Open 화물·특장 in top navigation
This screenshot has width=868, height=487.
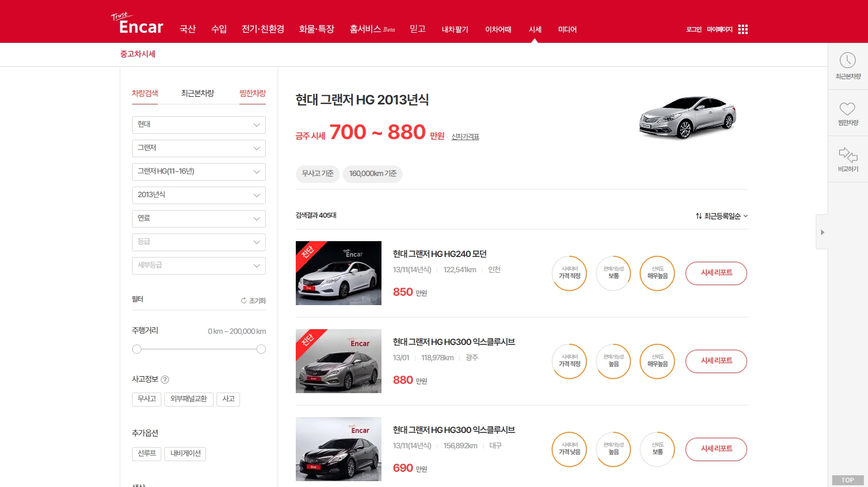[x=317, y=29]
